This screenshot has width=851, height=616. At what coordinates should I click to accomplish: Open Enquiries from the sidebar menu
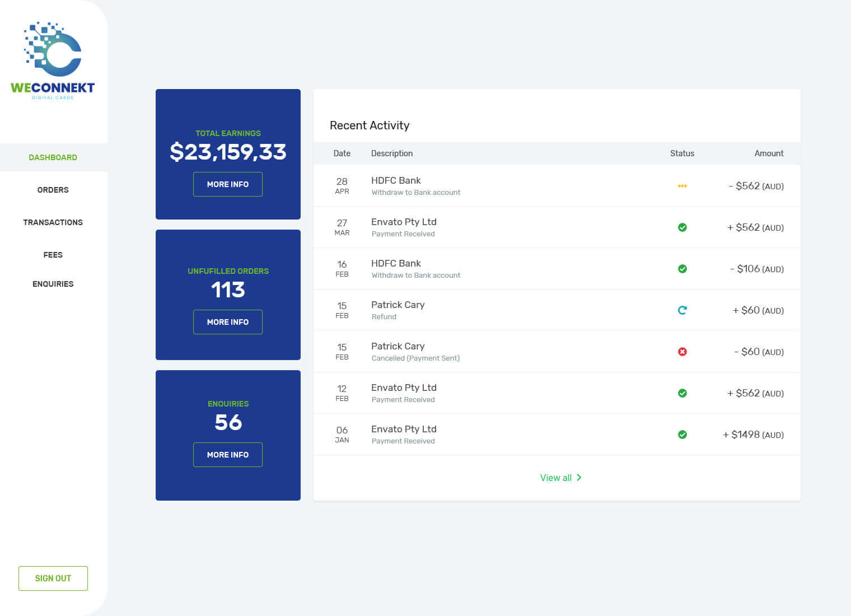53,284
